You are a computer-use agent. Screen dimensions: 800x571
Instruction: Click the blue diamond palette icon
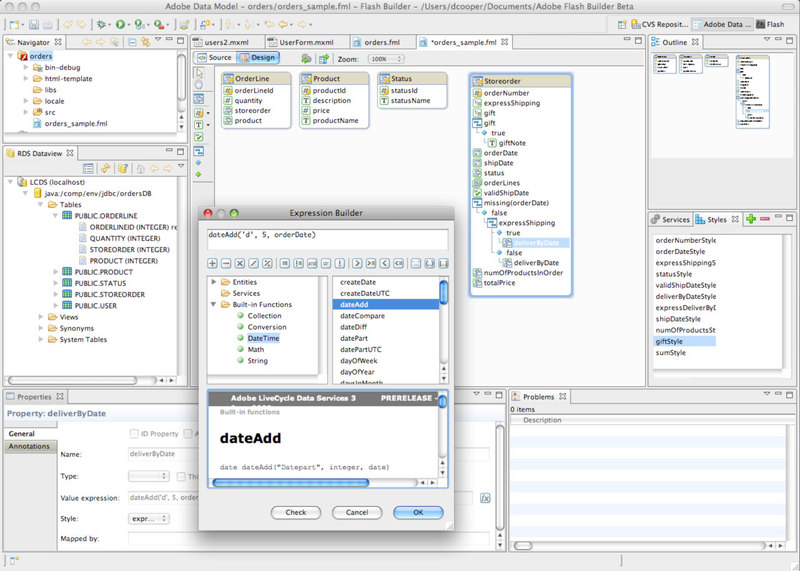pos(198,163)
